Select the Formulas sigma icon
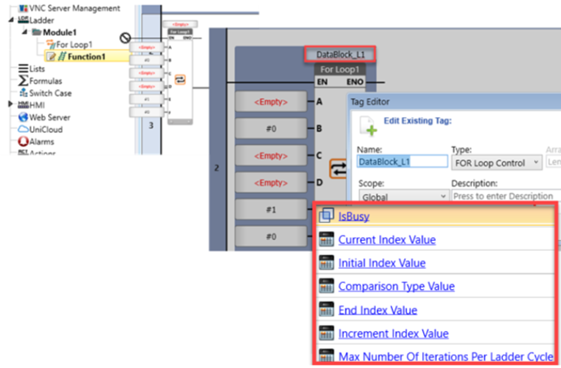Image resolution: width=561 pixels, height=368 pixels. pos(23,80)
